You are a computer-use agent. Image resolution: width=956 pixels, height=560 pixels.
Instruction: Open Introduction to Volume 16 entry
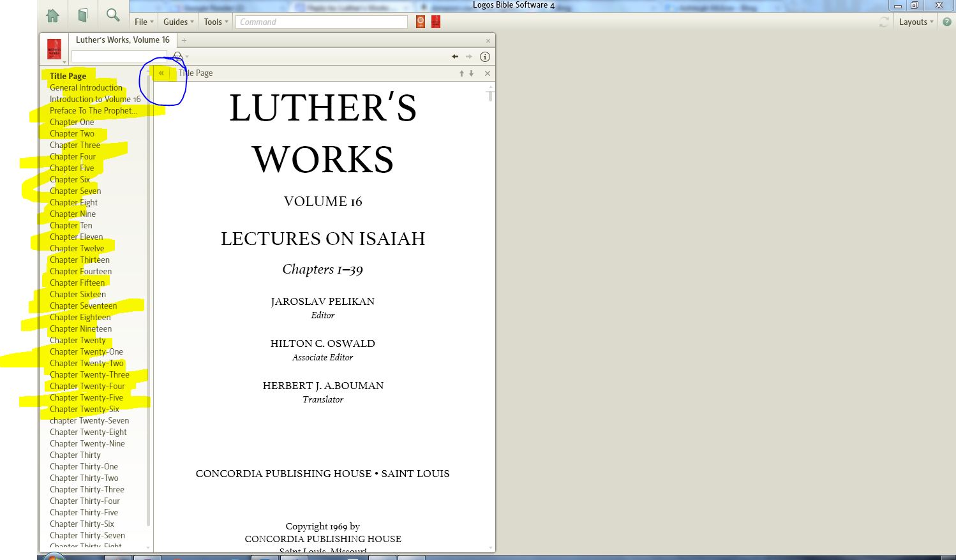click(x=95, y=99)
